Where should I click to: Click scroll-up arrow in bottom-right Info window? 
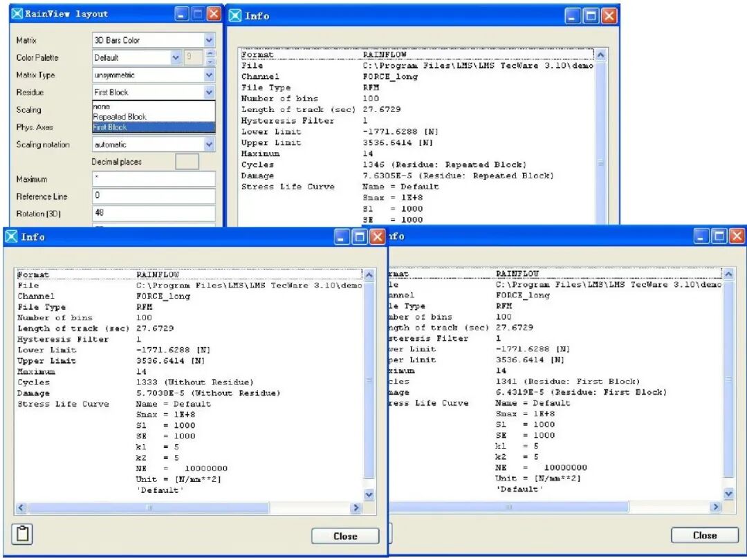(x=728, y=274)
